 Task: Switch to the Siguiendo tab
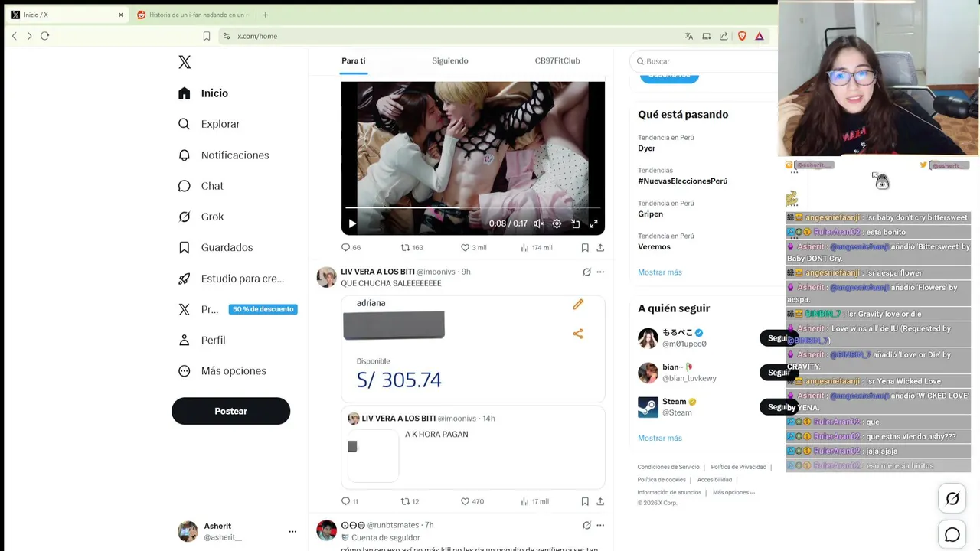[450, 60]
